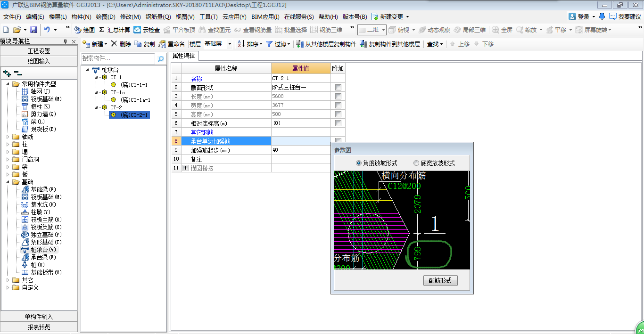
Task: Click 查看钢筋量 view rebar quantity
Action: coord(253,30)
